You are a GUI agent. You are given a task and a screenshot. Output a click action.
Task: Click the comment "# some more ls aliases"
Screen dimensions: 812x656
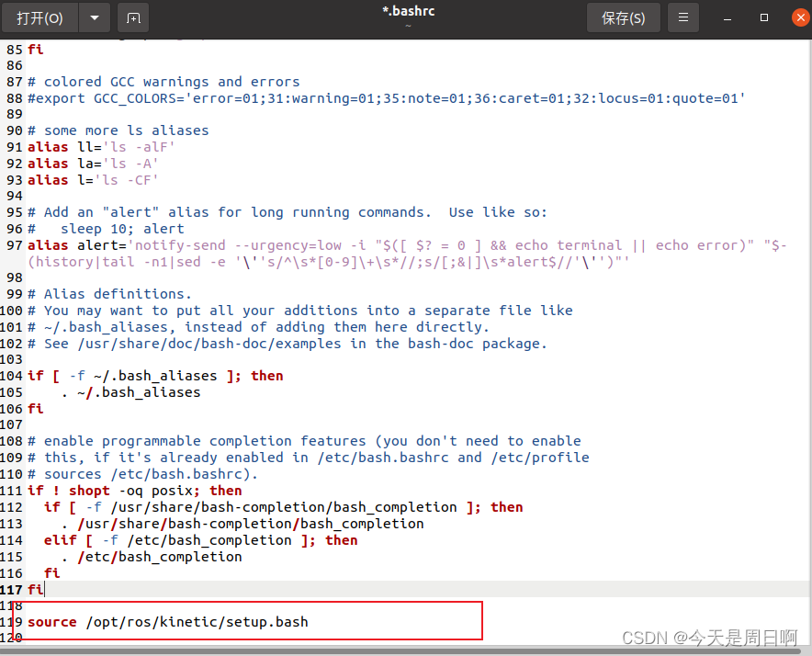point(118,130)
